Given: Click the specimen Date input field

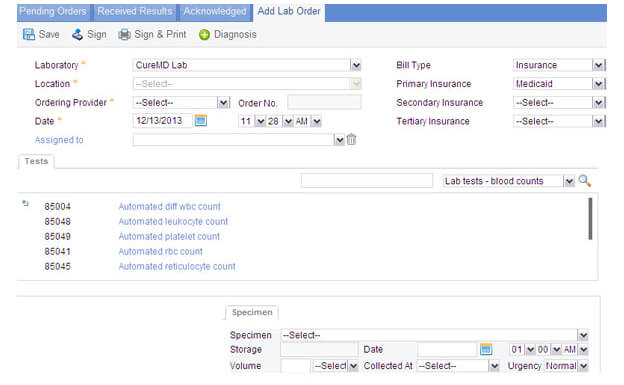Looking at the screenshot, I should (447, 350).
